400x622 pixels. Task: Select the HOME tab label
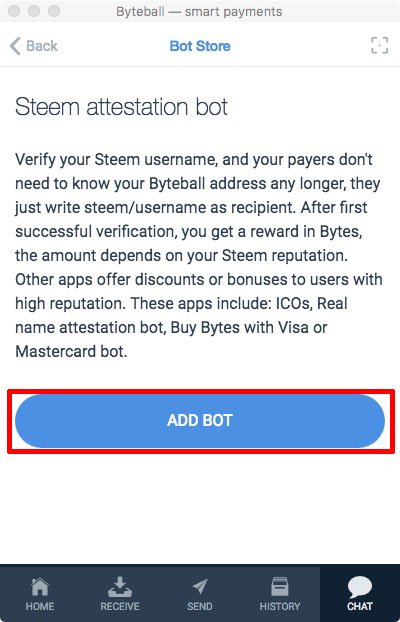[40, 607]
